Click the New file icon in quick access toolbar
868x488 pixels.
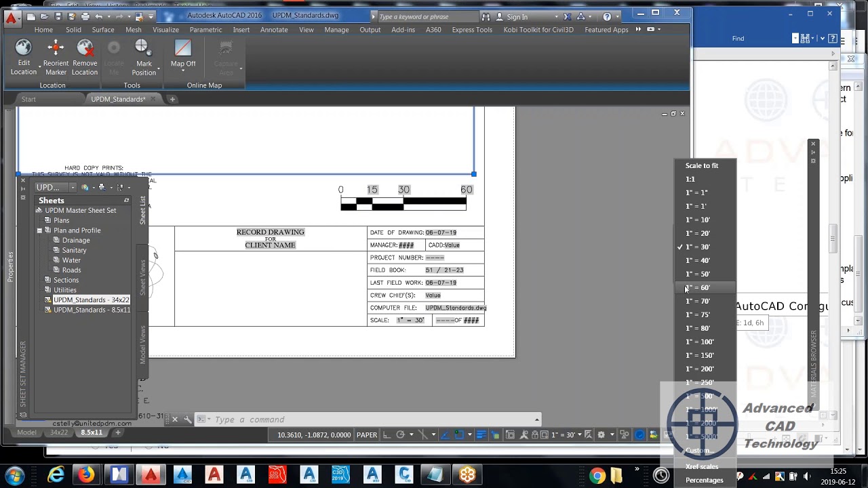(31, 17)
